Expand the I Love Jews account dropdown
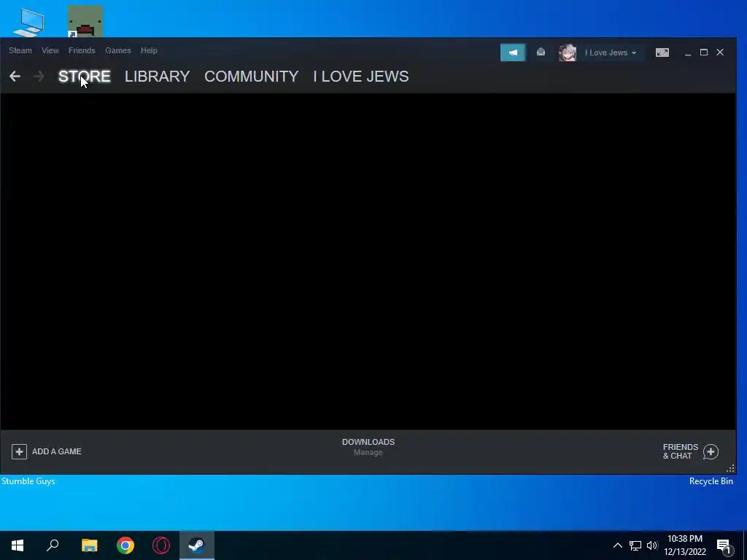 coord(611,52)
